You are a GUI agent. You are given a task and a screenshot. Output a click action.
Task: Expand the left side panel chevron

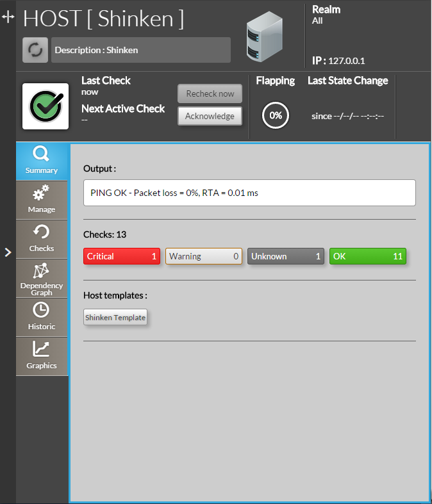point(8,252)
